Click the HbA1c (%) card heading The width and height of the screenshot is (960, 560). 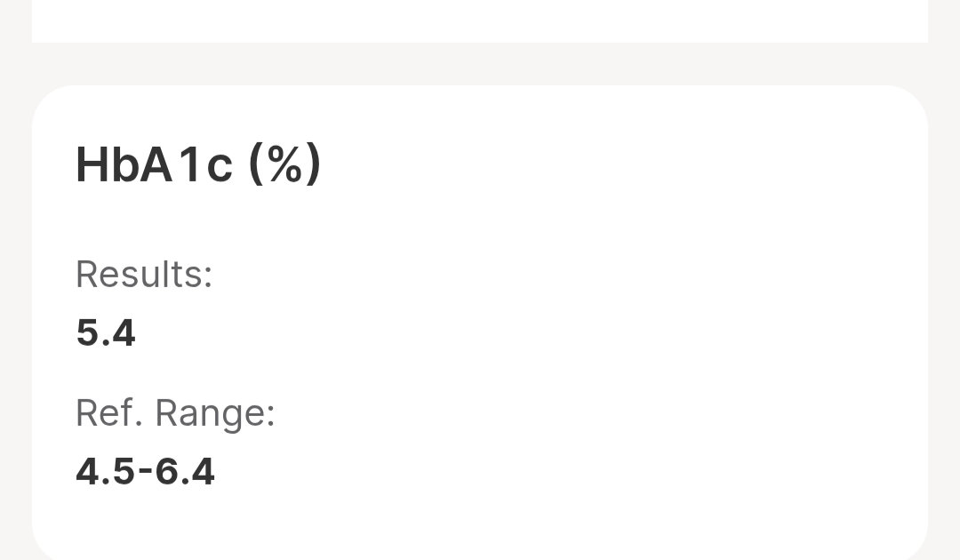point(197,164)
